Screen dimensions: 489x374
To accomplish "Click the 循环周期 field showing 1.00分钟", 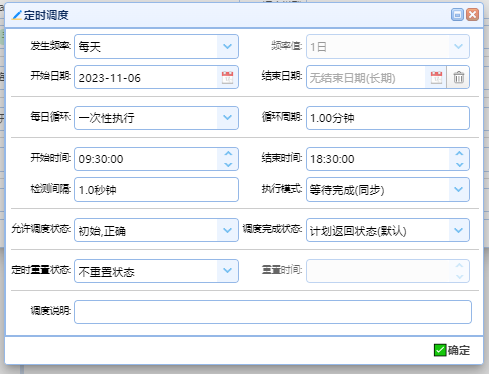I will click(388, 118).
